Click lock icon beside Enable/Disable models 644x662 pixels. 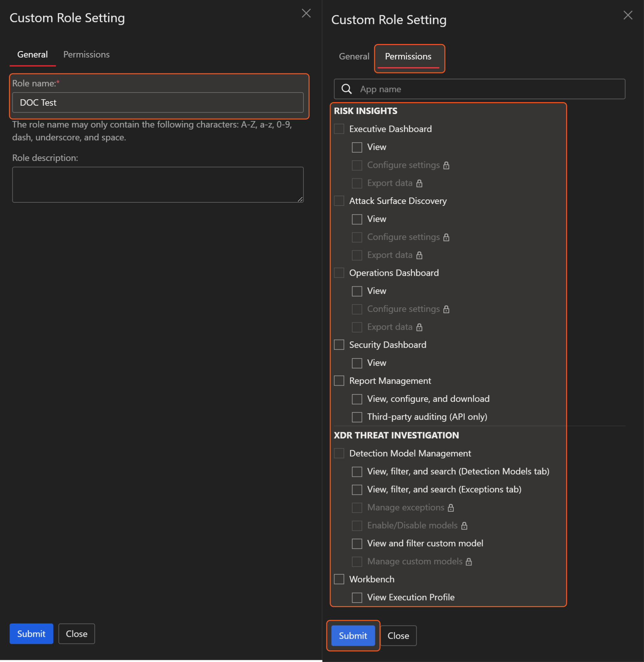point(464,526)
